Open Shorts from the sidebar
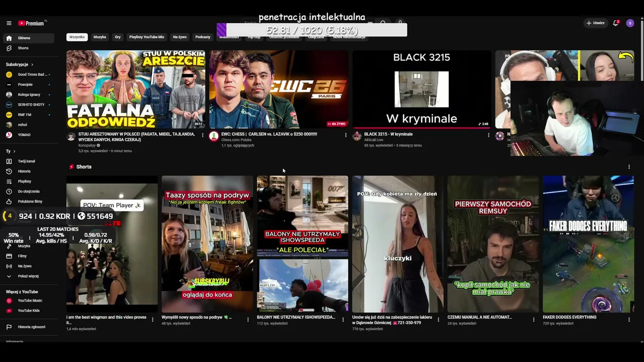Image resolution: width=644 pixels, height=362 pixels. click(x=28, y=48)
